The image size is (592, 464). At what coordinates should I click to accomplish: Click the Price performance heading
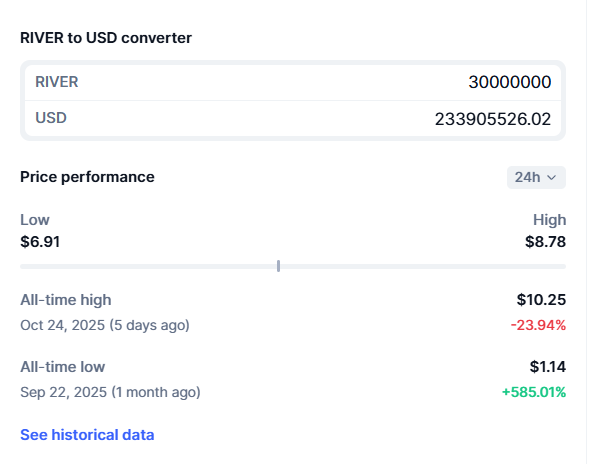(x=87, y=177)
